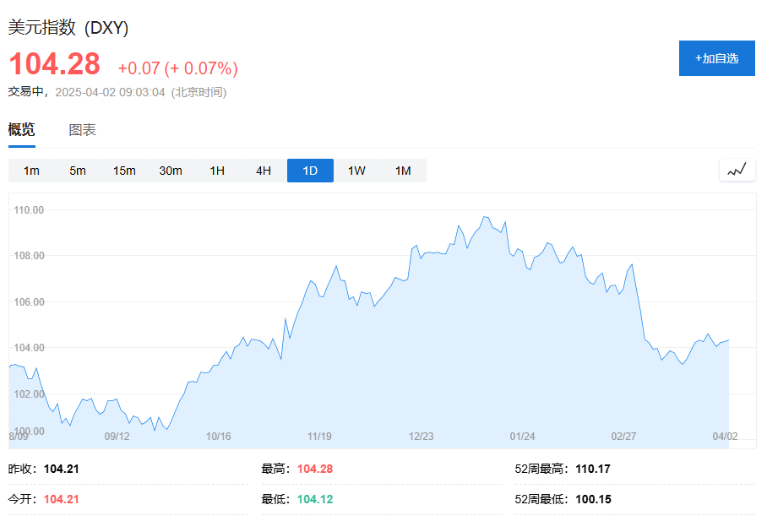
Task: Click the 美元指数 (DXY) title
Action: point(68,27)
